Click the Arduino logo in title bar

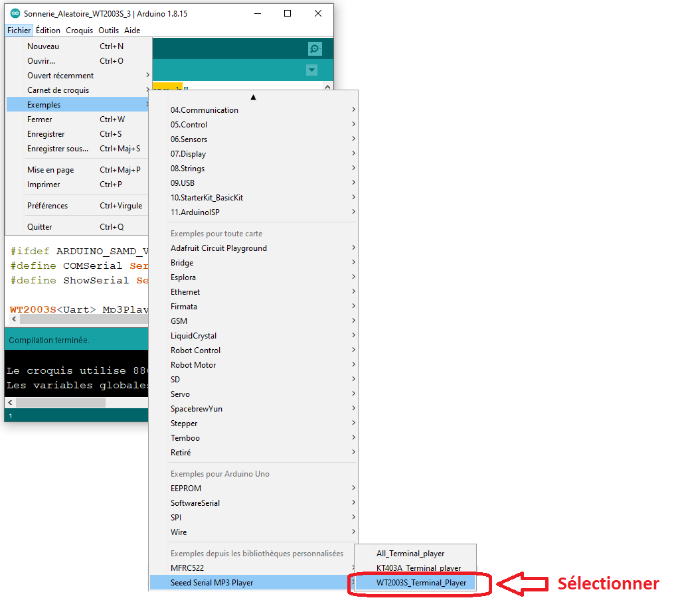point(15,13)
